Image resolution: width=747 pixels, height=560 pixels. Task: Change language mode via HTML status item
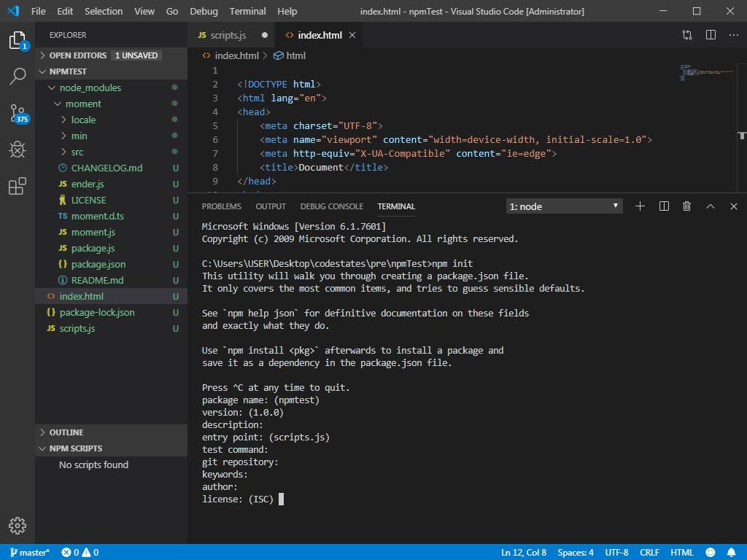[682, 553]
